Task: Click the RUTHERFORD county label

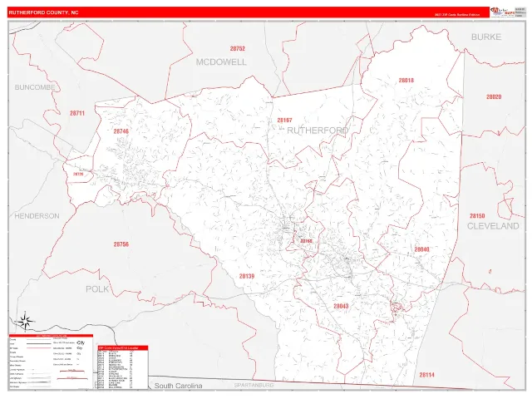Action: point(318,131)
